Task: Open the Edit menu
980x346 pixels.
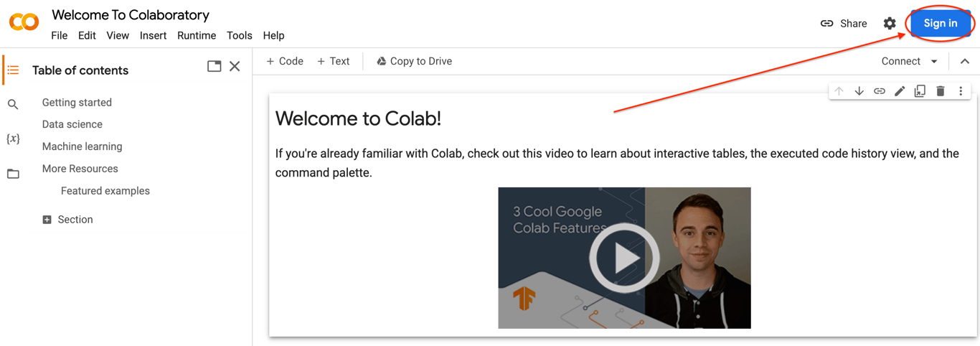Action: coord(87,35)
